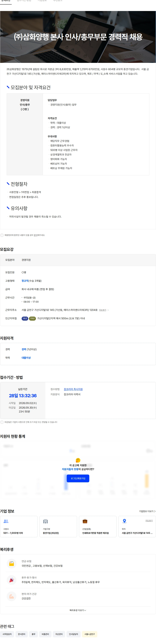156x644 pixels.
Task: Click the chevron after 근무지주소 지도보기
Action: [108, 310]
